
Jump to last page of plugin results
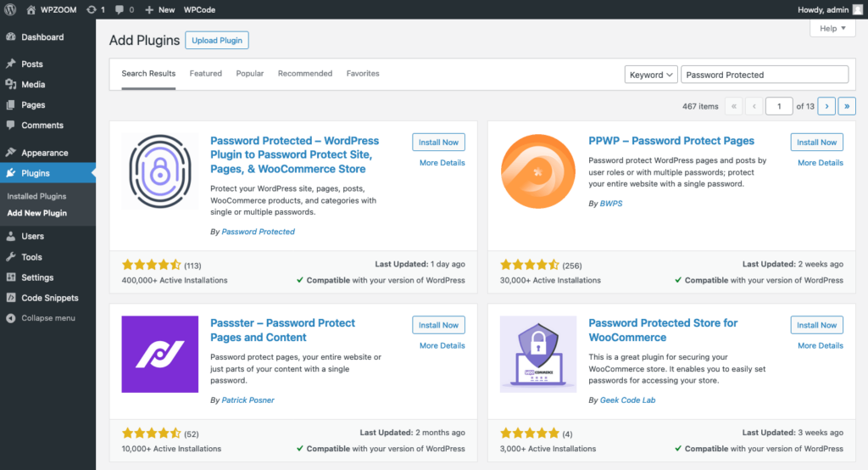point(847,106)
